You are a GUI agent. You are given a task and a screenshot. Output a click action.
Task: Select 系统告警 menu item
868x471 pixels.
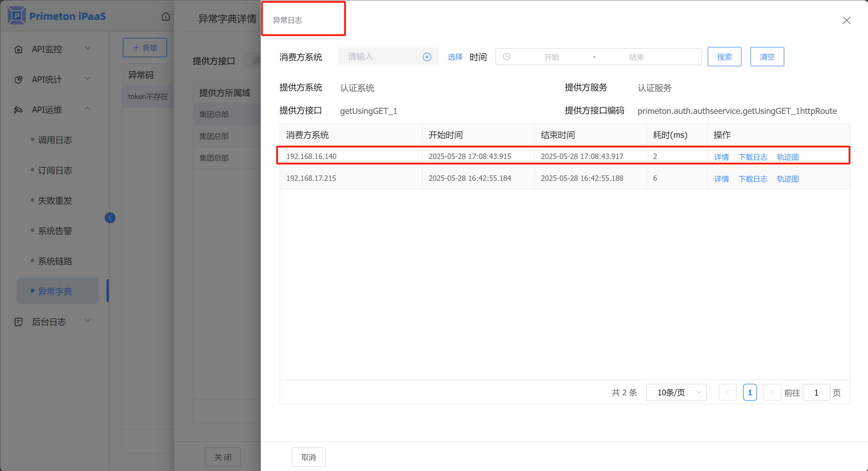[x=55, y=231]
